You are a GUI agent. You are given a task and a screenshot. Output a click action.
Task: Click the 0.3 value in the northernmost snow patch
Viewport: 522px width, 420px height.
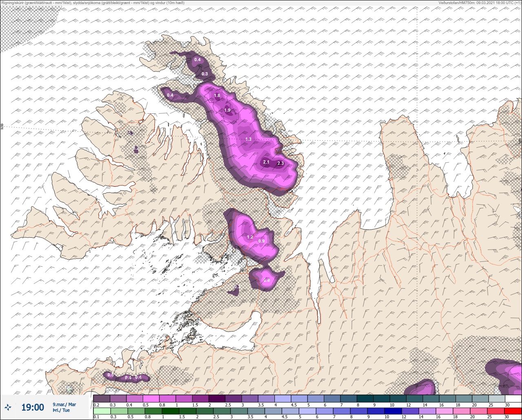(205, 74)
